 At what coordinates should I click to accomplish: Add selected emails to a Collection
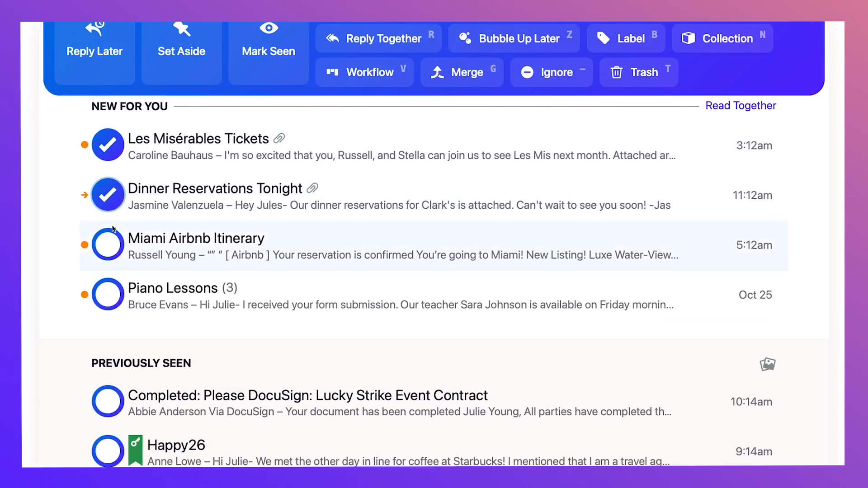click(722, 38)
